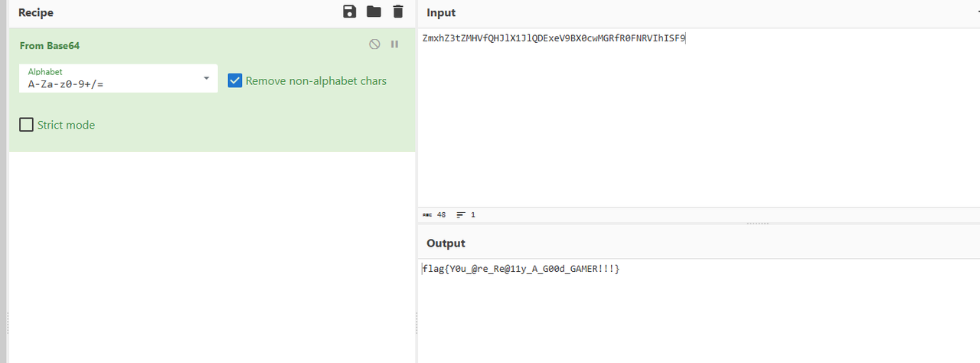Click the From Base64 operation title
Image resolution: width=980 pixels, height=363 pixels.
tap(50, 46)
